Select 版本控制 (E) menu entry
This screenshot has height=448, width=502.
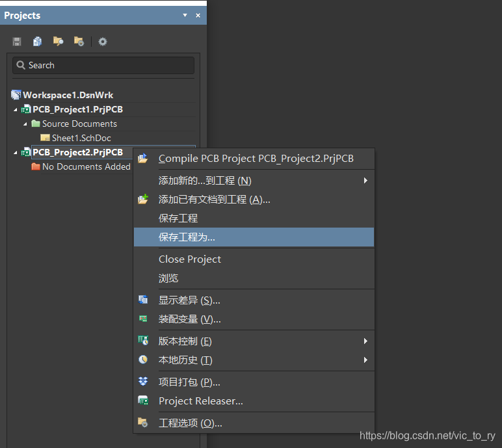tap(254, 341)
